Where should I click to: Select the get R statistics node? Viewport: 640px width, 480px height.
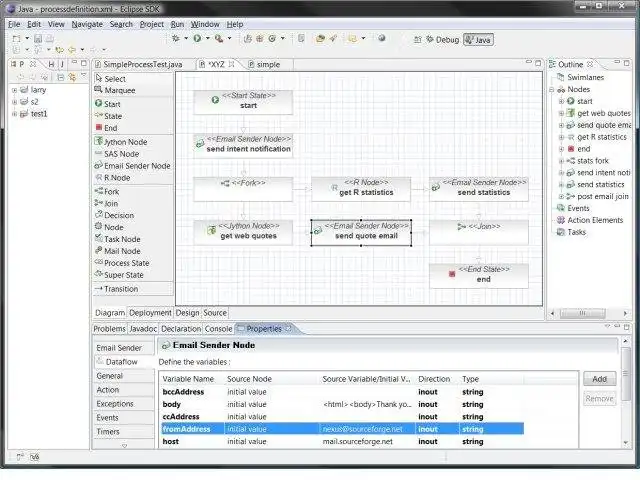pyautogui.click(x=361, y=189)
